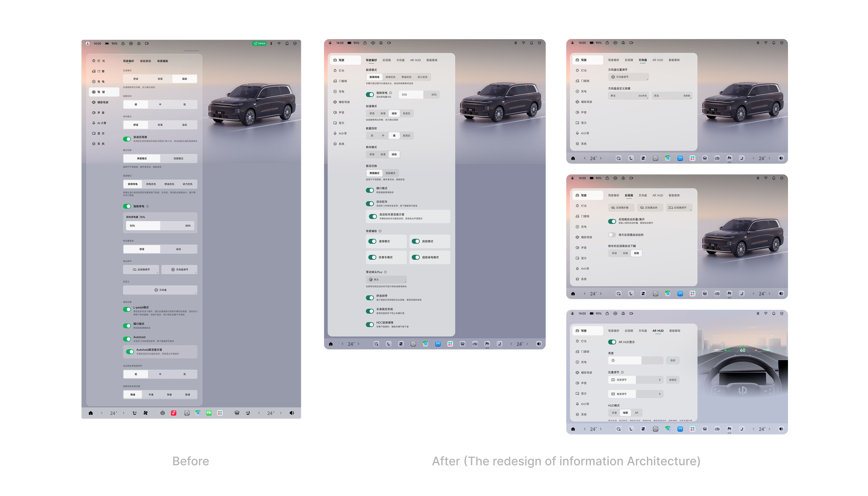Tap notification bell in 方向盘 tab screen status bar
The image size is (868, 496).
(774, 43)
